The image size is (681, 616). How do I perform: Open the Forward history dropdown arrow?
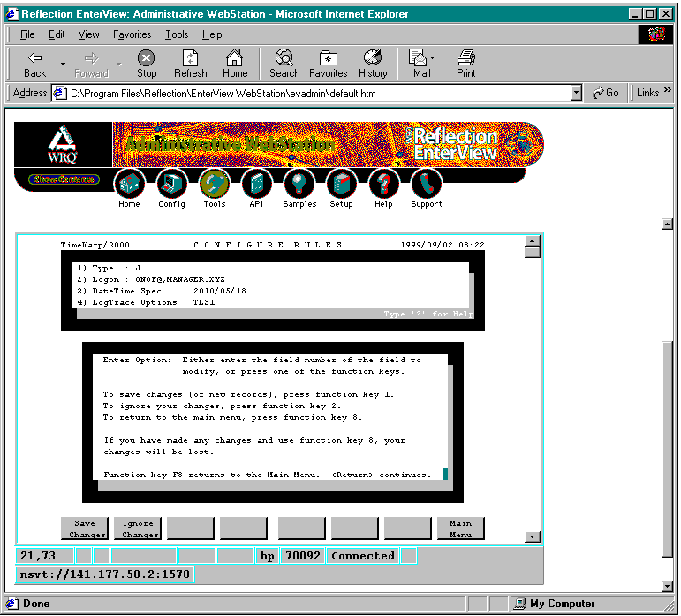tap(119, 65)
